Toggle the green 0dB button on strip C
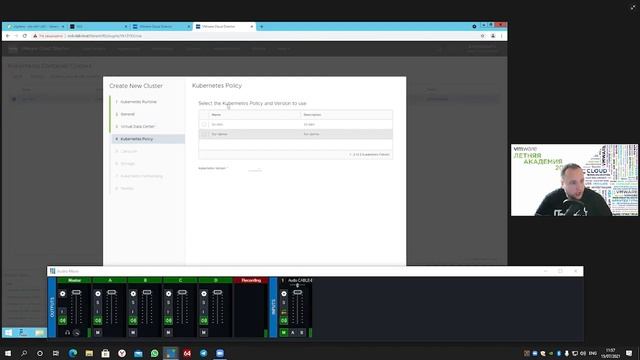Screen dimensions: 640x360 169,321
